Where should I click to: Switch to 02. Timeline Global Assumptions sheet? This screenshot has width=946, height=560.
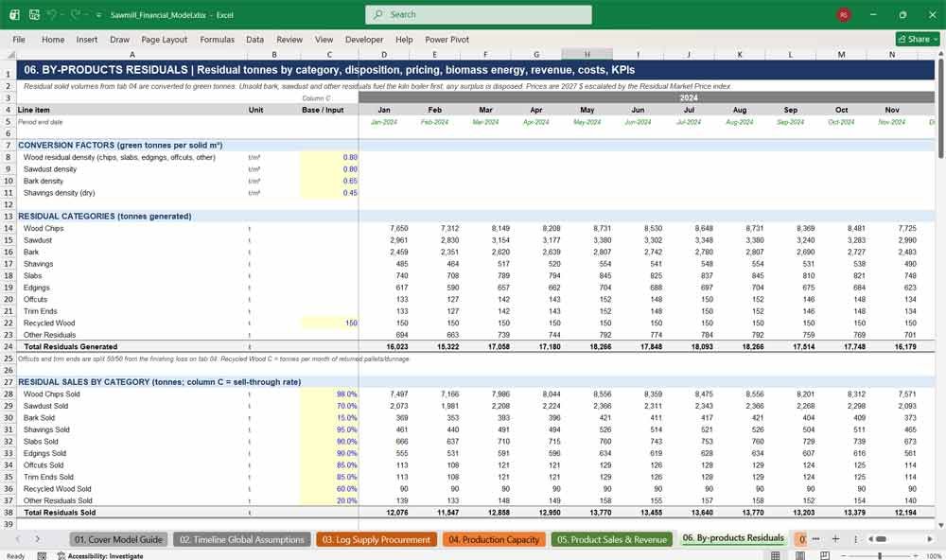242,539
